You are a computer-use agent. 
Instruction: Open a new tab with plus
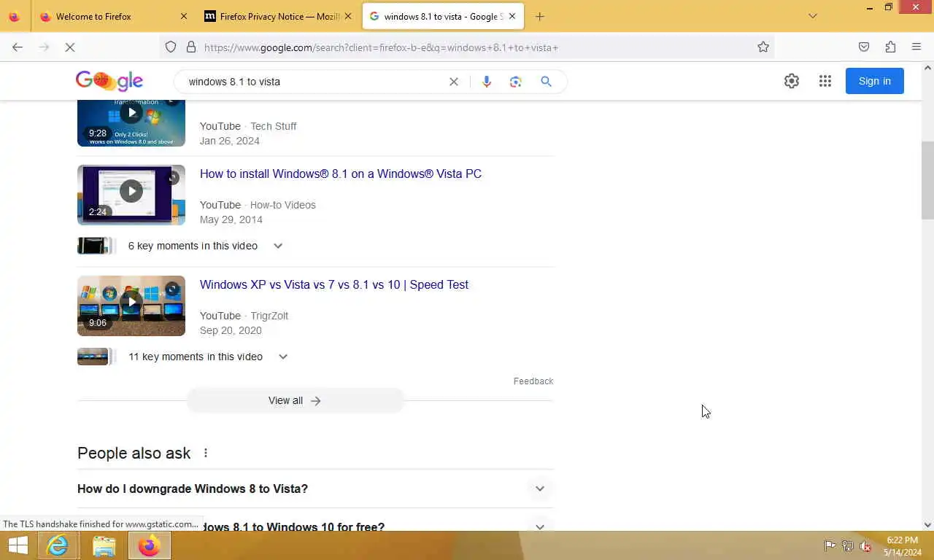(540, 16)
